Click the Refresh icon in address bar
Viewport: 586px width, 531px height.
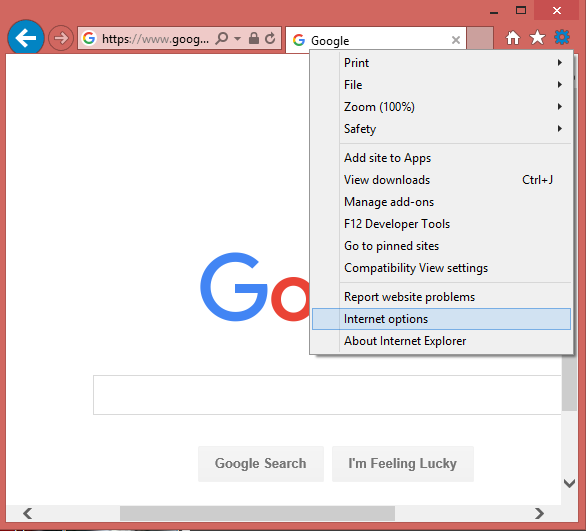coord(270,38)
